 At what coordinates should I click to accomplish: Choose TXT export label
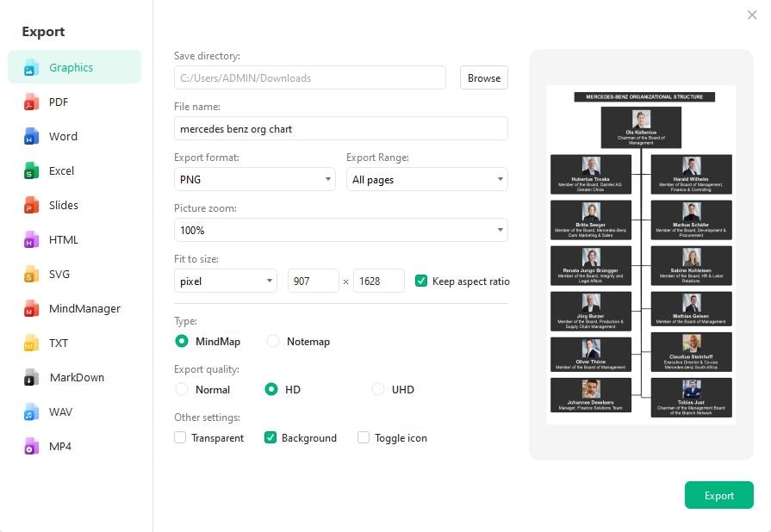[x=58, y=343]
